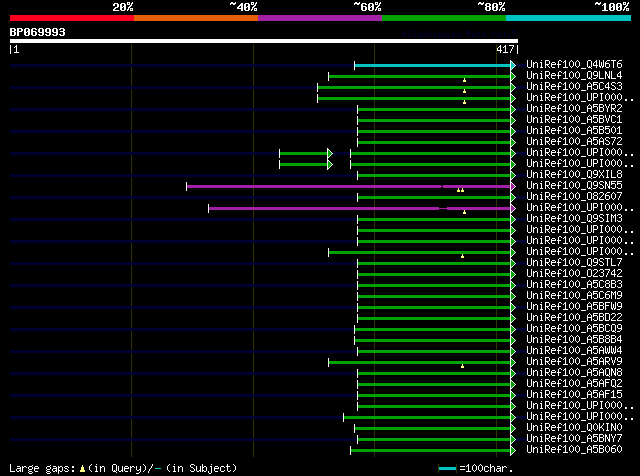The width and height of the screenshot is (640, 476).
Task: Click the UniRef100_A5B060 hit name
Action: pyautogui.click(x=574, y=449)
